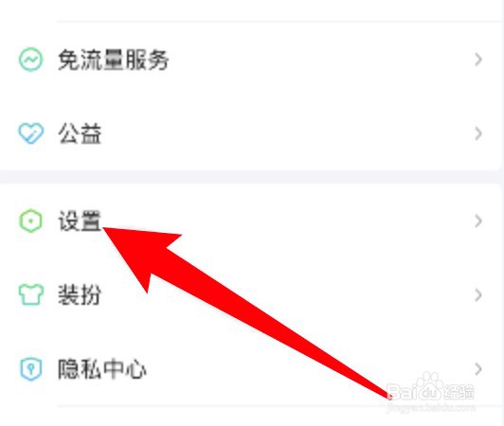Expand 装扮 via its right chevron

tap(478, 294)
